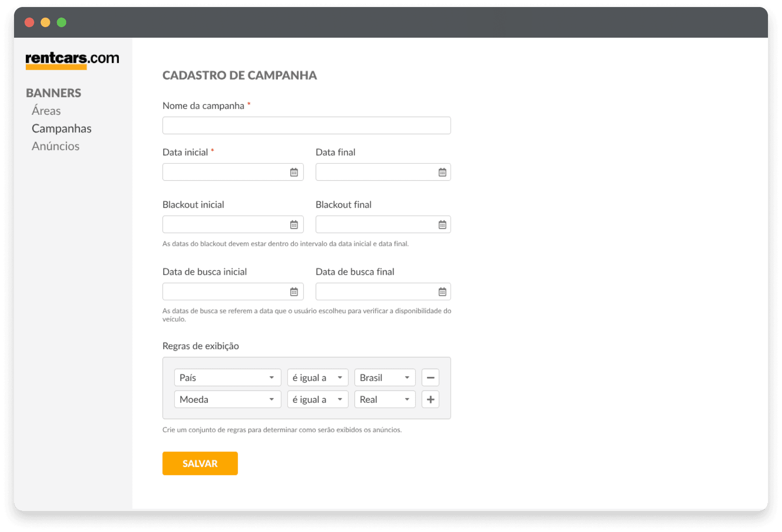The width and height of the screenshot is (782, 532).
Task: Open calendar picker for Data inicial
Action: point(294,172)
